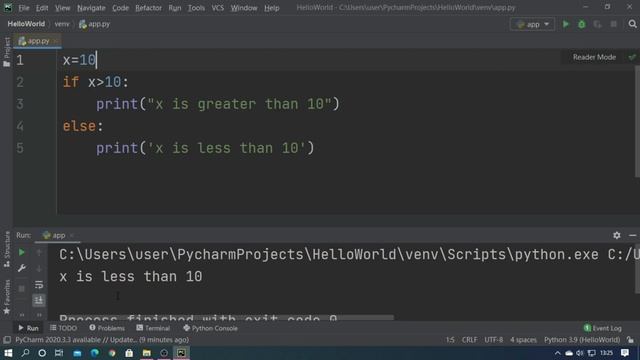
Task: Open the TODO tool window
Action: point(63,328)
